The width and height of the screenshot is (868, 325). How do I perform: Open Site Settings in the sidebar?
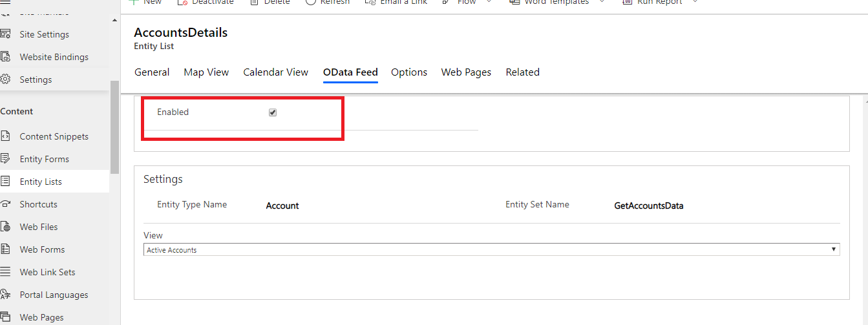click(44, 34)
